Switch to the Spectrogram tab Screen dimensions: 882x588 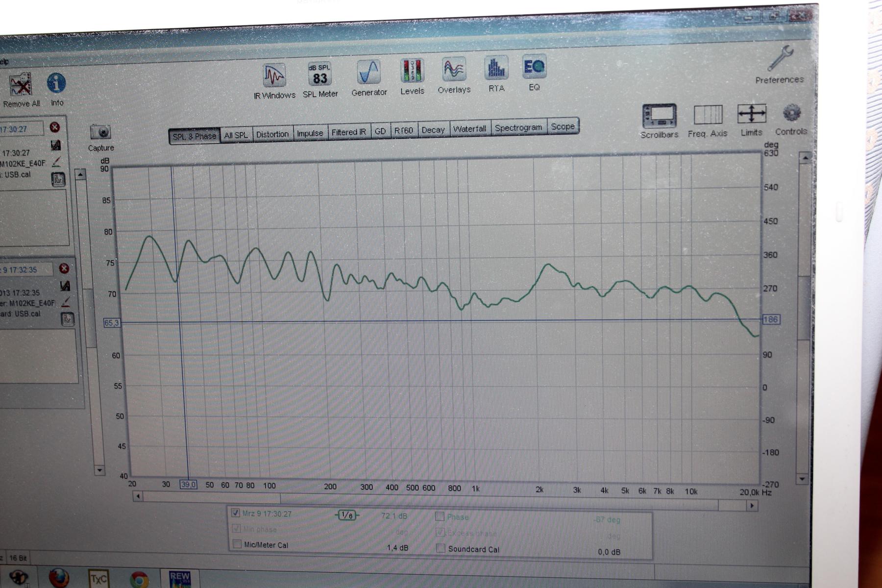(x=518, y=128)
